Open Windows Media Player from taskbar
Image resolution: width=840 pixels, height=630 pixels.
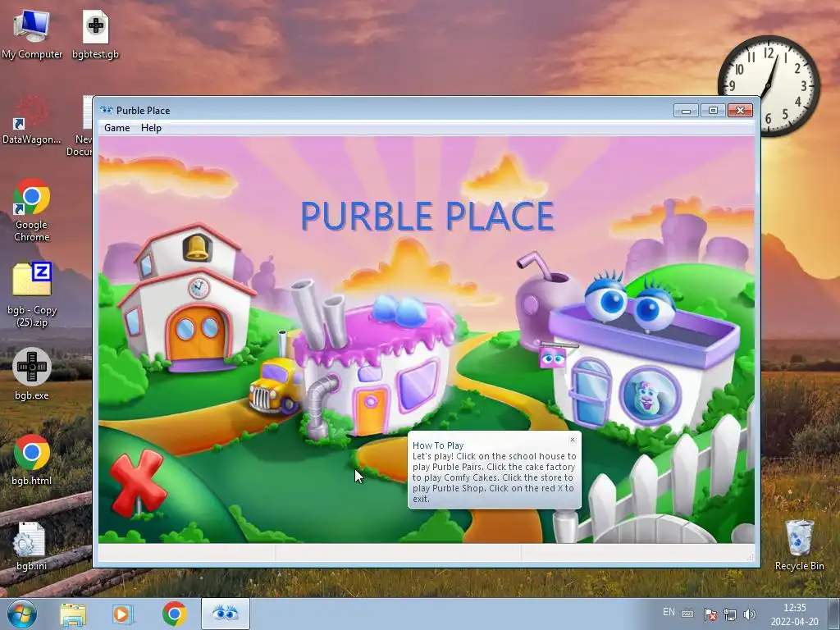[122, 614]
